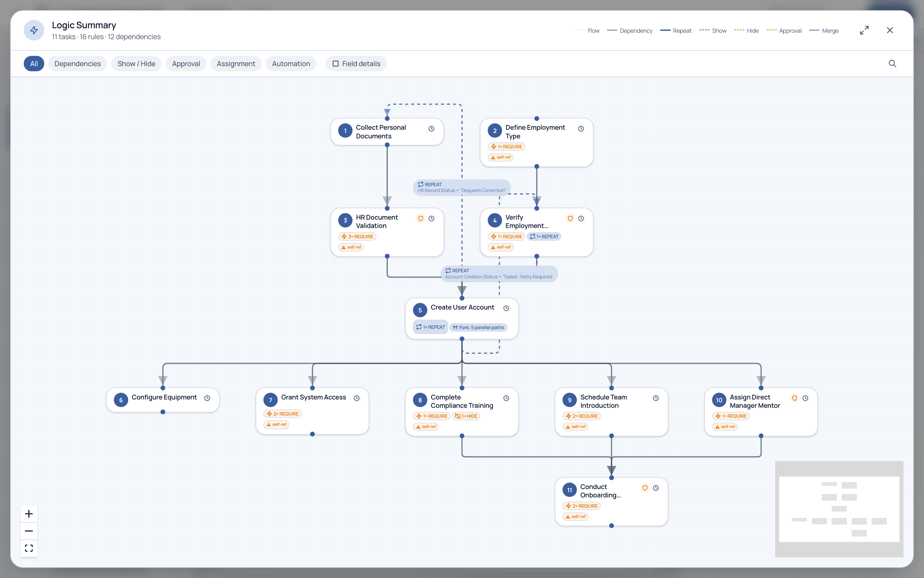924x578 pixels.
Task: Close the Logic Summary dialog
Action: (890, 30)
